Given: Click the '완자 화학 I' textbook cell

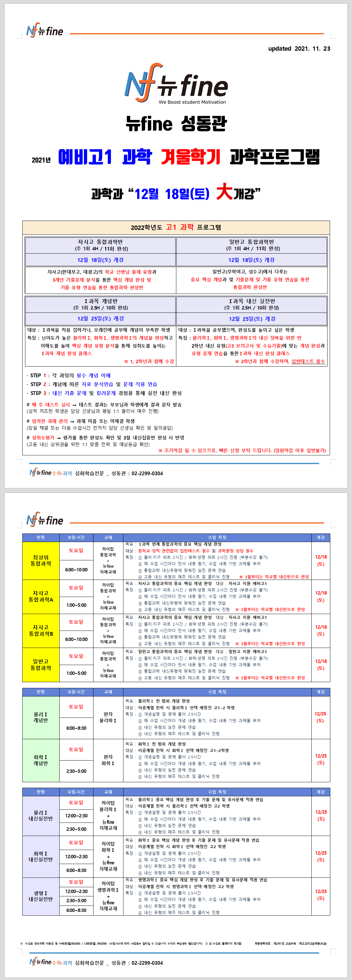Looking at the screenshot, I should 108,760.
